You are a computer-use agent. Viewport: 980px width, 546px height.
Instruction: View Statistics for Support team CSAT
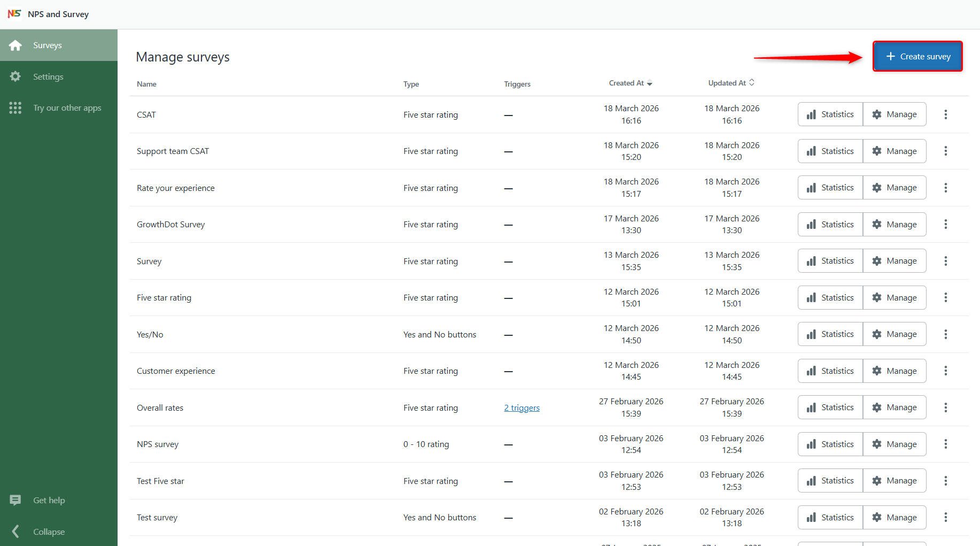pyautogui.click(x=830, y=151)
